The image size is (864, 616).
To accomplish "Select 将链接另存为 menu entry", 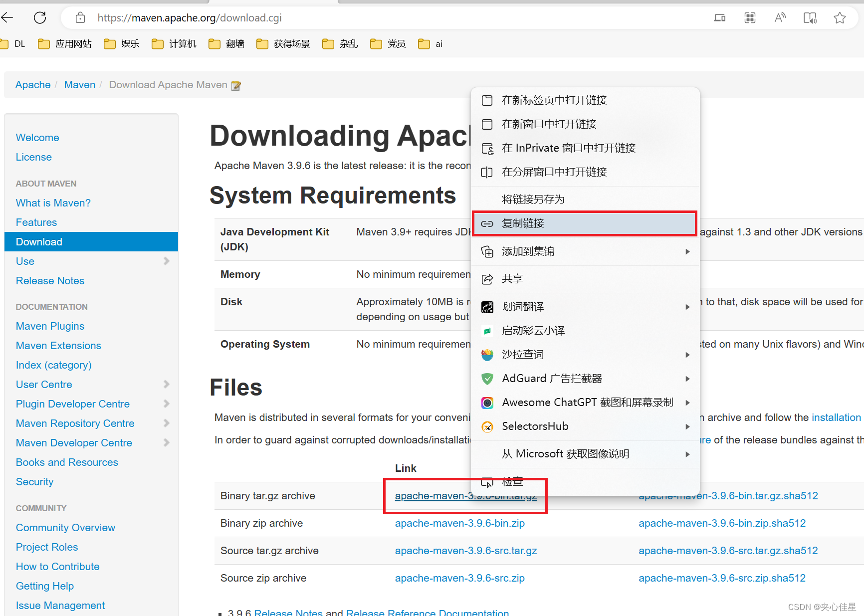I will point(585,200).
